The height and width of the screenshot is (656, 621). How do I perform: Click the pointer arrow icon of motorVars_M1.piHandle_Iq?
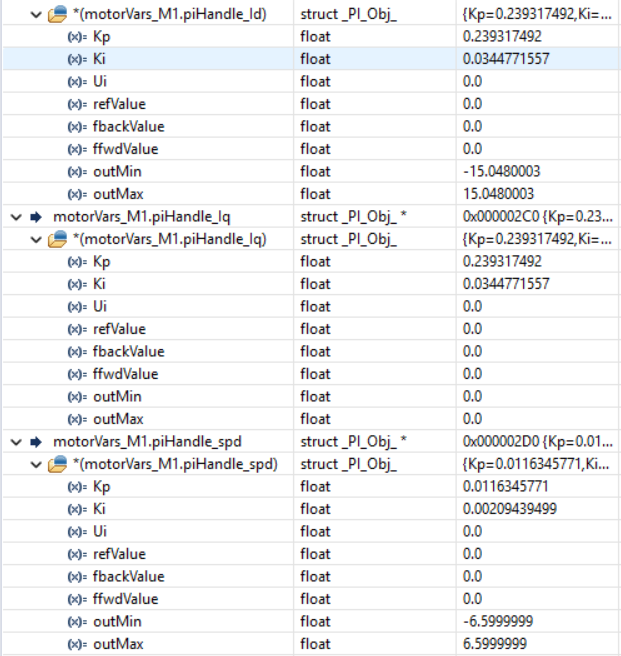(x=36, y=217)
